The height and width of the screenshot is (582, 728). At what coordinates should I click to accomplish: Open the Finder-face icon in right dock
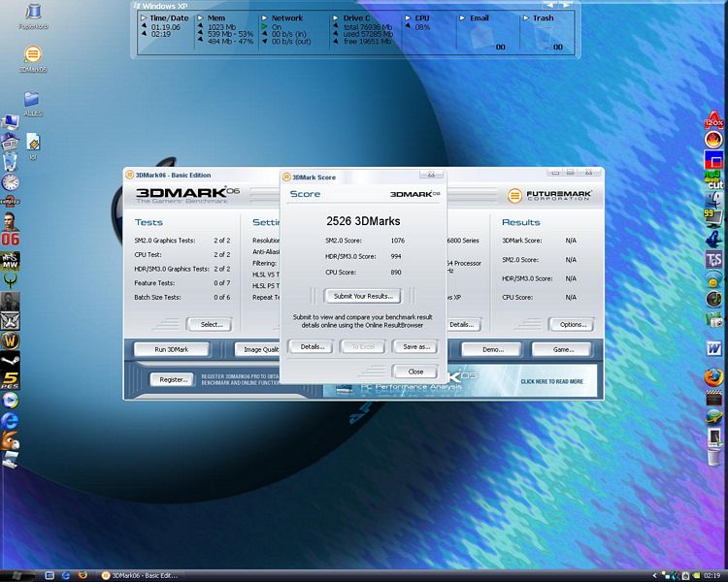(x=713, y=200)
